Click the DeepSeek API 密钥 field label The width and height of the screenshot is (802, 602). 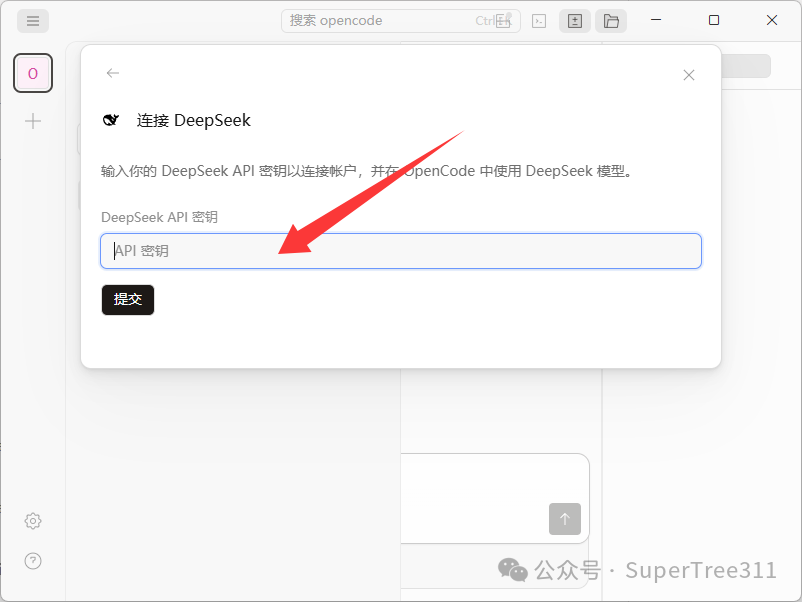pos(160,217)
